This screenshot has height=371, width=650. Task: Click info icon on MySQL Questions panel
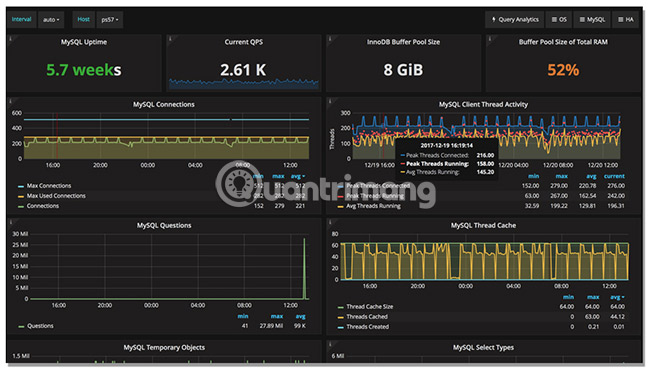(10, 222)
